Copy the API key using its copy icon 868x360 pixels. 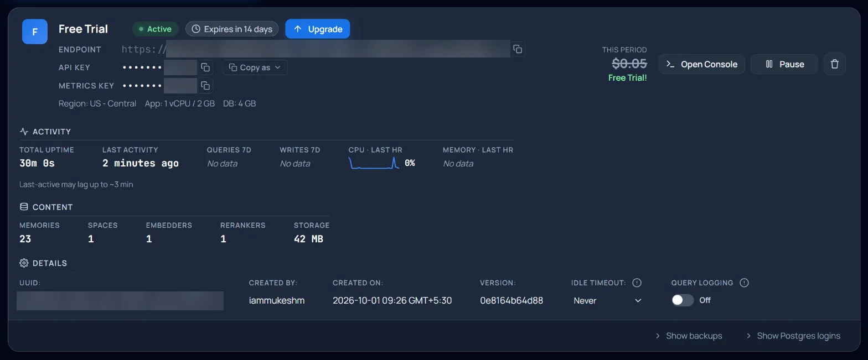tap(205, 67)
